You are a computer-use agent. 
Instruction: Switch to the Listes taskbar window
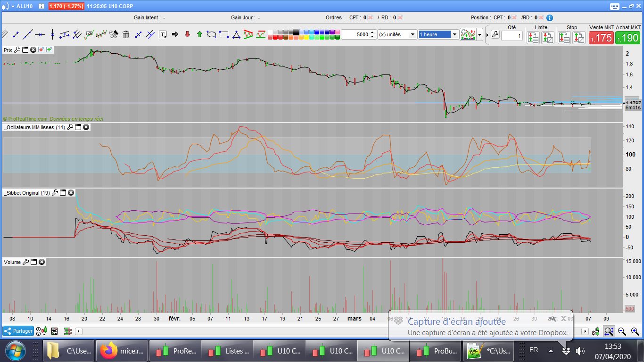click(x=227, y=351)
